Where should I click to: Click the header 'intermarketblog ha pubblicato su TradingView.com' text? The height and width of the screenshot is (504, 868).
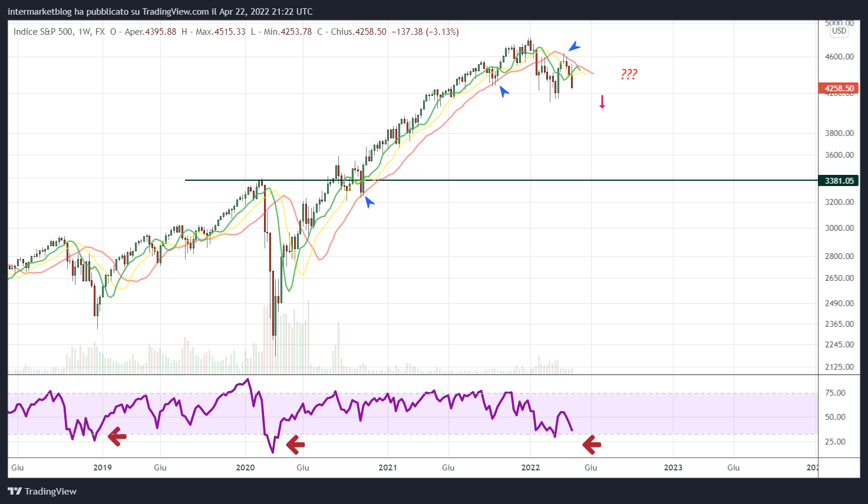pyautogui.click(x=108, y=12)
